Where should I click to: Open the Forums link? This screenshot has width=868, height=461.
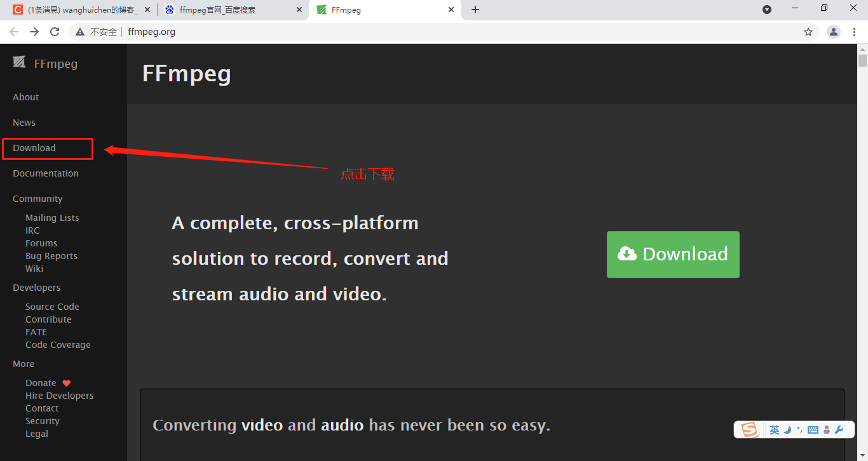[x=41, y=243]
